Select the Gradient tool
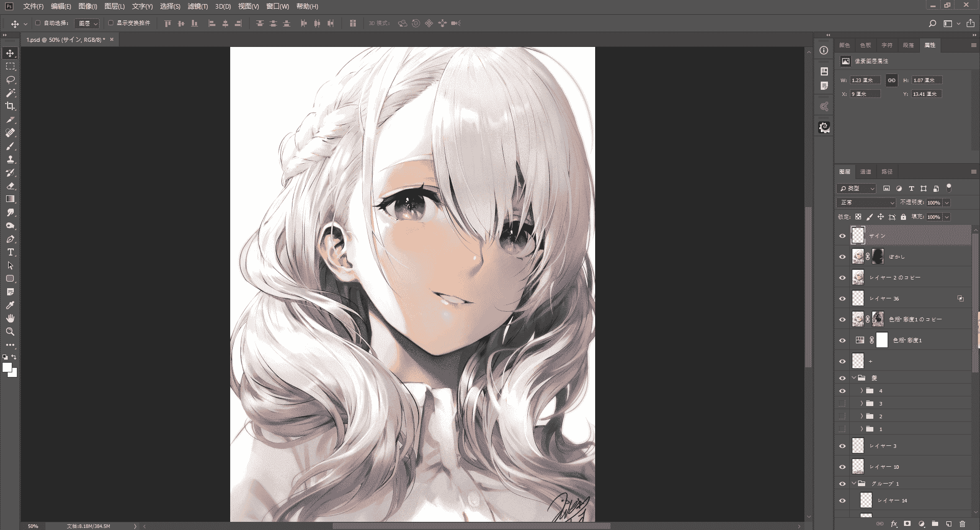Screen dimensions: 980x530 [10, 199]
